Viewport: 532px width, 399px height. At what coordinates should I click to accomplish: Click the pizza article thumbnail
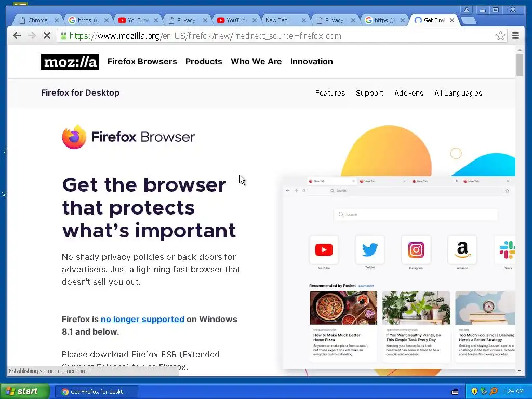point(343,308)
